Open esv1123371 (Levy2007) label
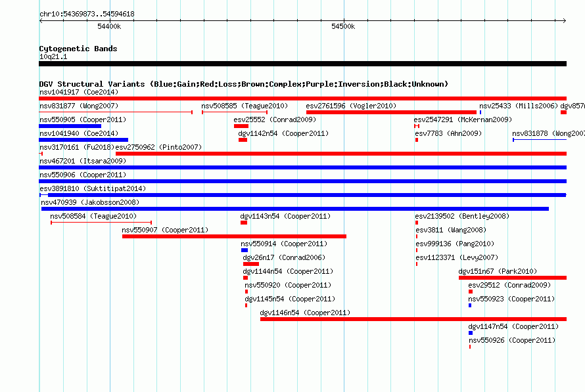The height and width of the screenshot is (392, 585). click(x=457, y=257)
